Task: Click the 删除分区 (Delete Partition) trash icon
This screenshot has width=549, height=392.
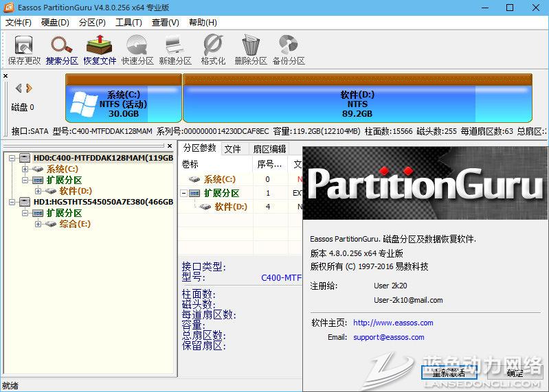Action: (x=250, y=50)
